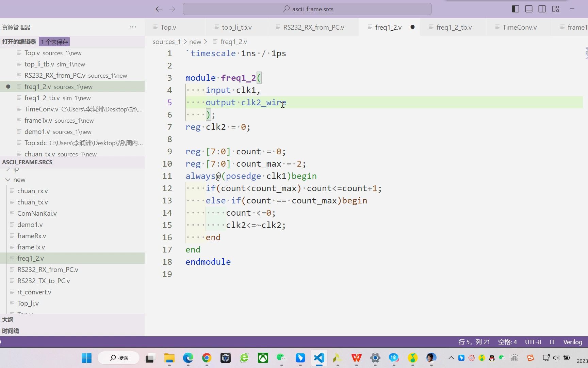Image resolution: width=588 pixels, height=368 pixels.
Task: Open chuan_tx.v in file tree
Action: [72, 202]
